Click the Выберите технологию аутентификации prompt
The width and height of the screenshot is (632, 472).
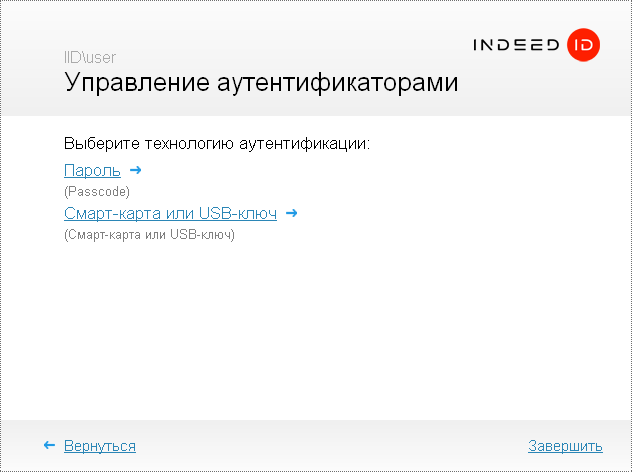[x=217, y=144]
